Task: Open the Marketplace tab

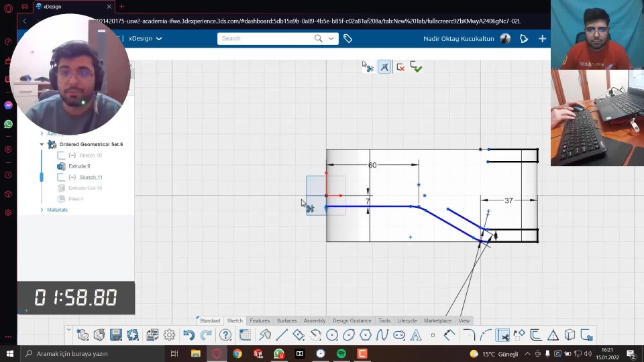Action: [437, 320]
